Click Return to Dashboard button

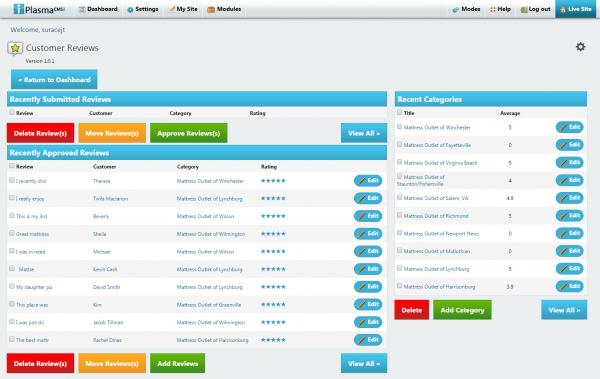(x=54, y=80)
